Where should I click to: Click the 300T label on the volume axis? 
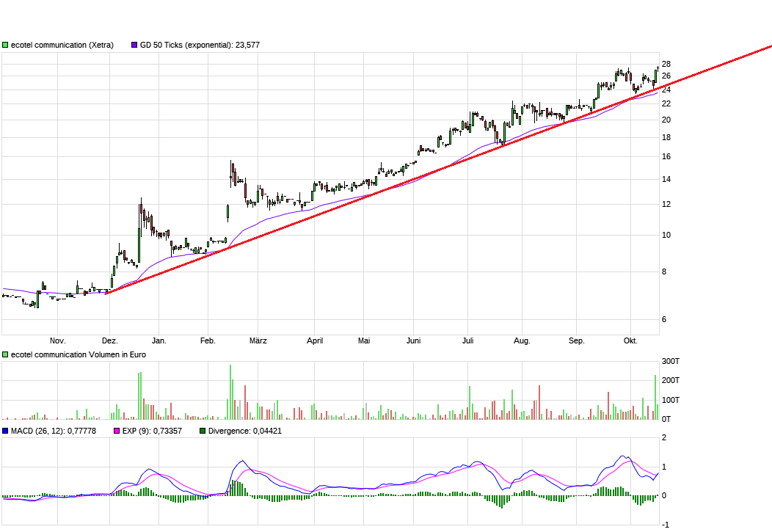click(x=670, y=362)
